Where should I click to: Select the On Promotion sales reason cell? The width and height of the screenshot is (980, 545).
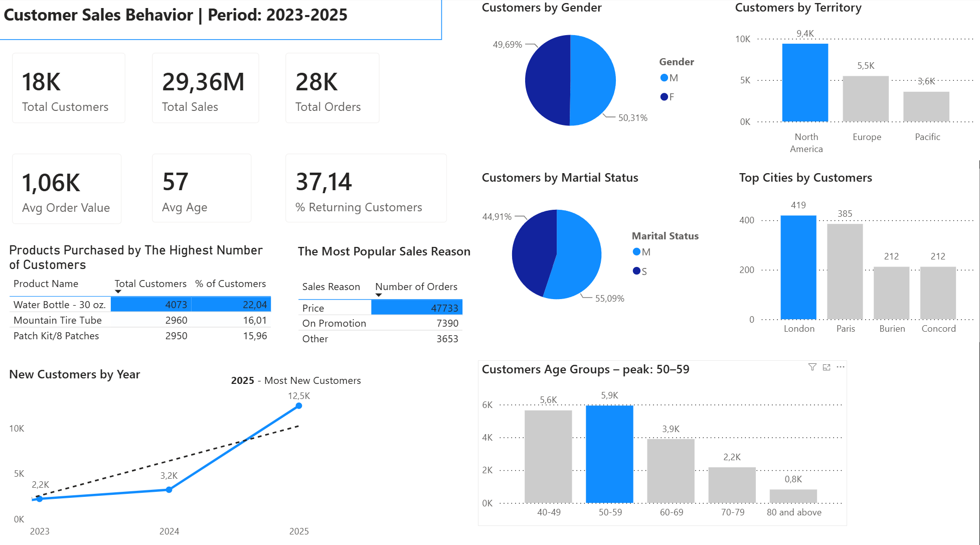pos(334,323)
